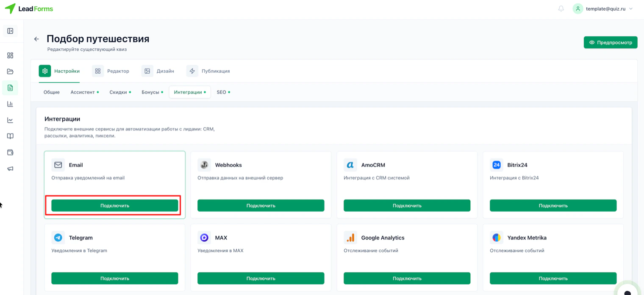Click the Yandex Metrika logo icon
The height and width of the screenshot is (295, 644).
497,238
